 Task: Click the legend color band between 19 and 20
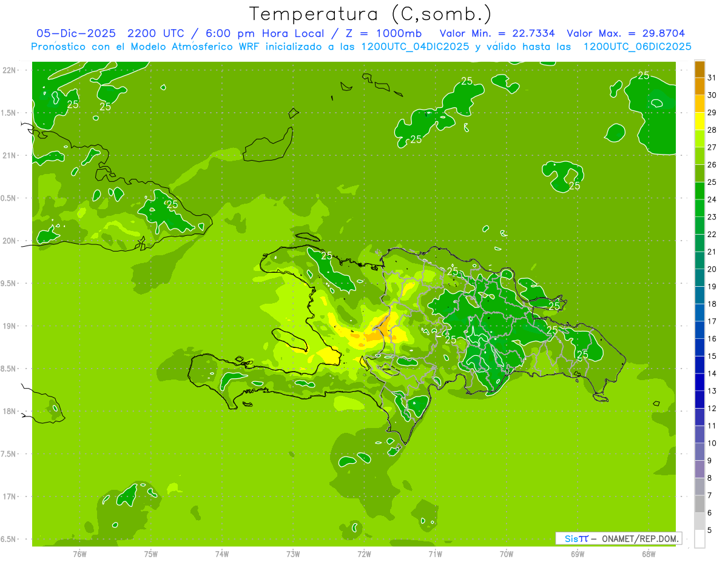pyautogui.click(x=699, y=278)
